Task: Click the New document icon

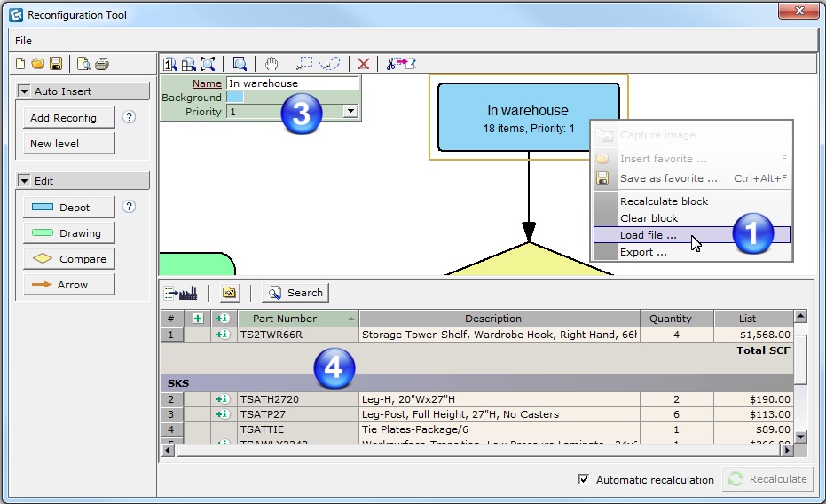Action: (x=22, y=64)
